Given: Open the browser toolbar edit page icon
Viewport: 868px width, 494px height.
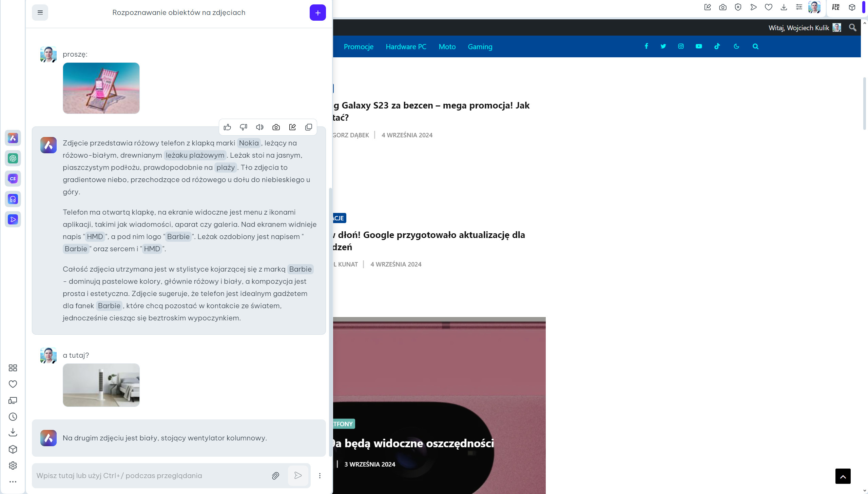Looking at the screenshot, I should pos(708,7).
